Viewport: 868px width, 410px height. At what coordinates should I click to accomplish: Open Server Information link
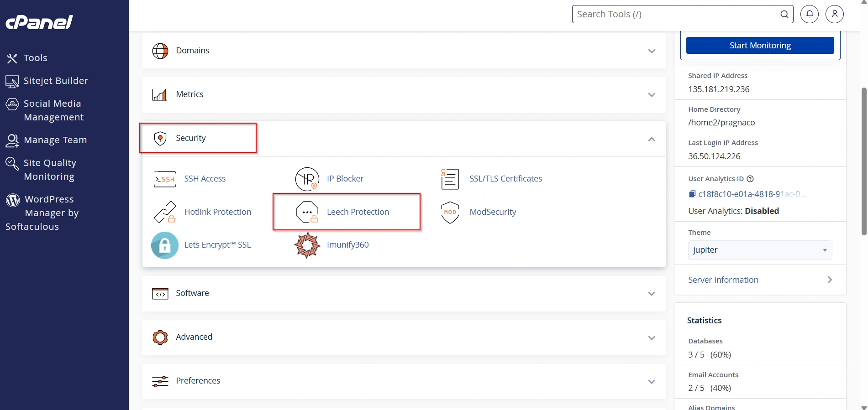[723, 280]
